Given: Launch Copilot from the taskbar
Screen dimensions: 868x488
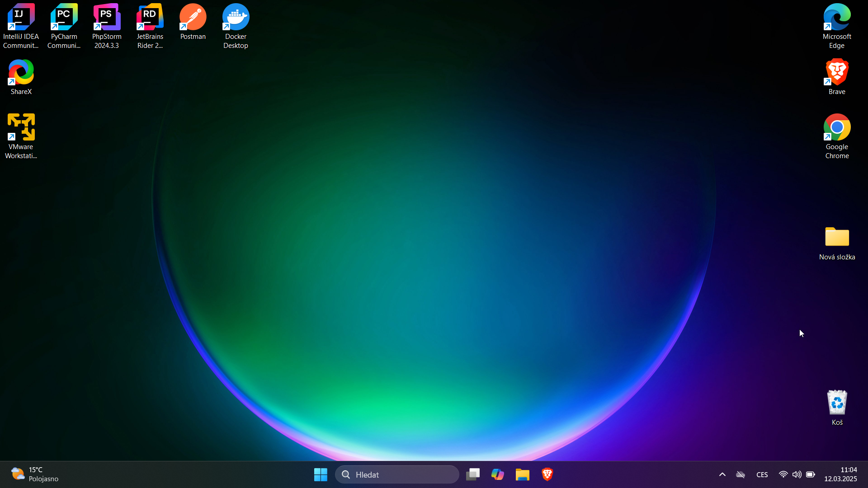Looking at the screenshot, I should 498,474.
